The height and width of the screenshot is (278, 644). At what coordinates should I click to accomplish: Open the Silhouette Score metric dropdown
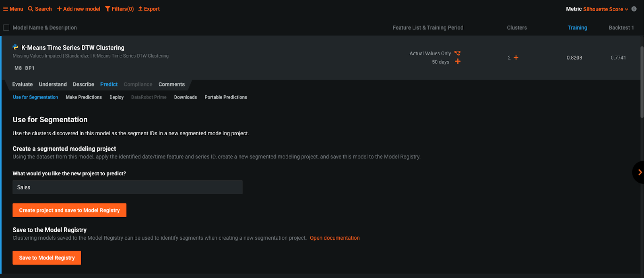pos(606,9)
